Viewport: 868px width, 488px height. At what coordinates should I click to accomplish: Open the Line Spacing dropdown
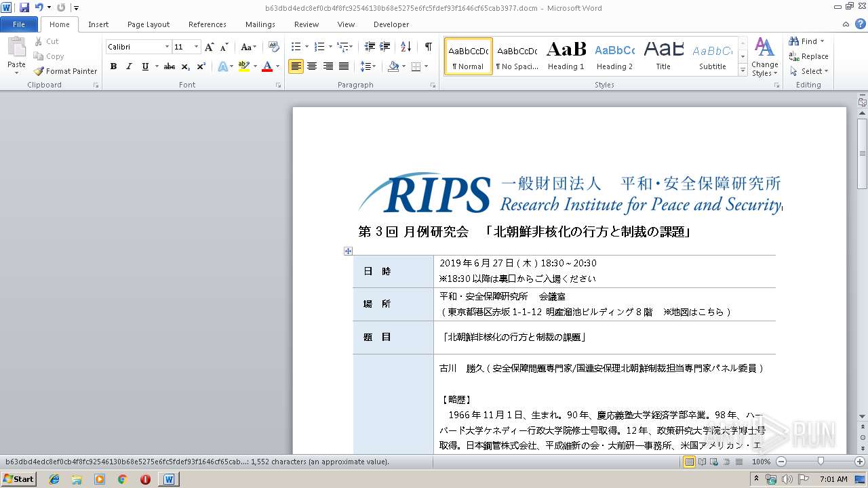coord(368,66)
